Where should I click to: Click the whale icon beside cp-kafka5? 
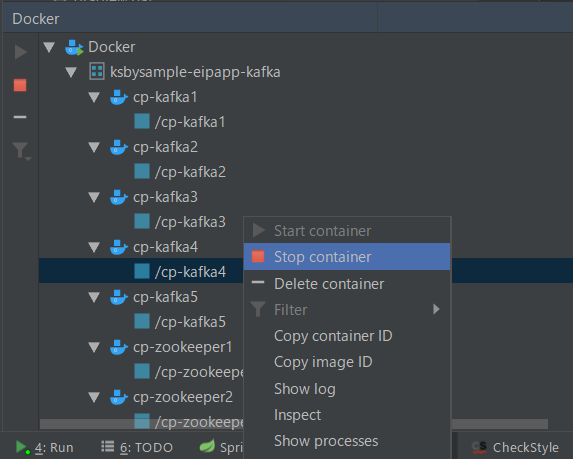click(x=119, y=297)
